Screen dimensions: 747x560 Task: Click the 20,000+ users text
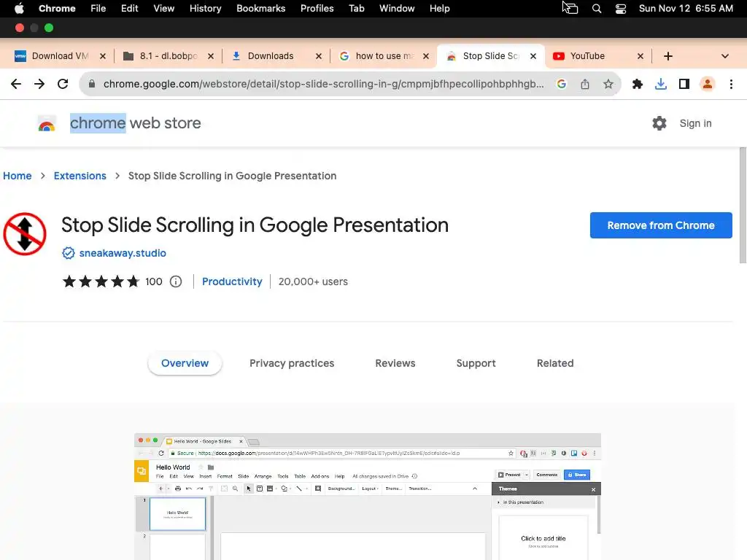[313, 281]
